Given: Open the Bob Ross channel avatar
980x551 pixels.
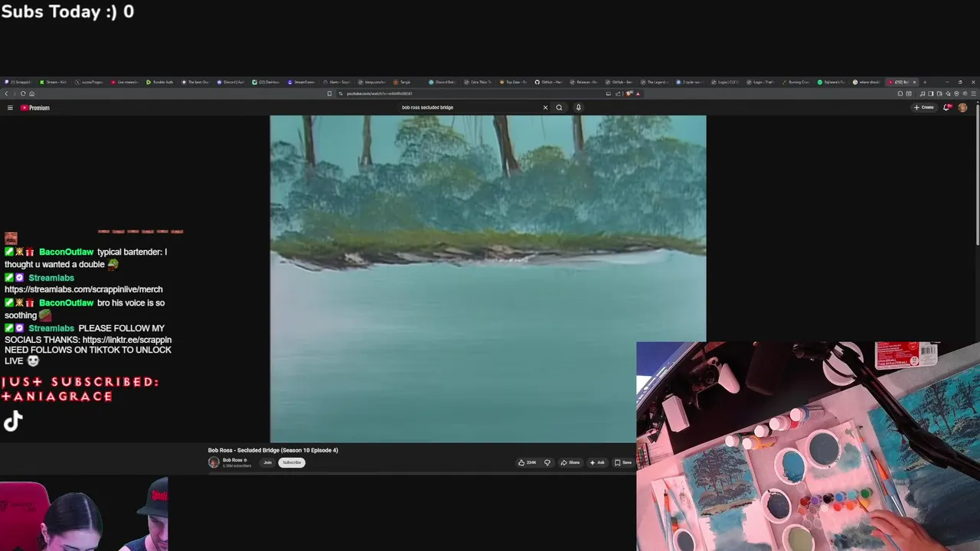Looking at the screenshot, I should click(x=214, y=462).
